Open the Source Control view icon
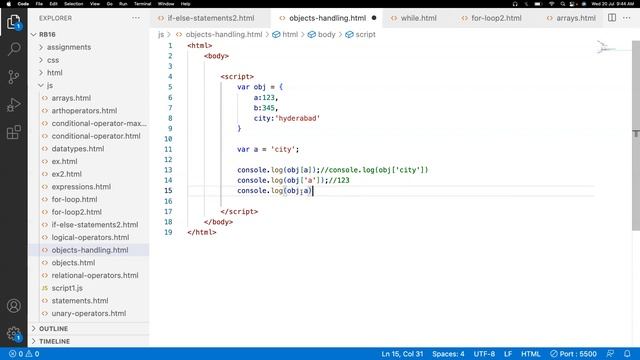 tap(13, 77)
